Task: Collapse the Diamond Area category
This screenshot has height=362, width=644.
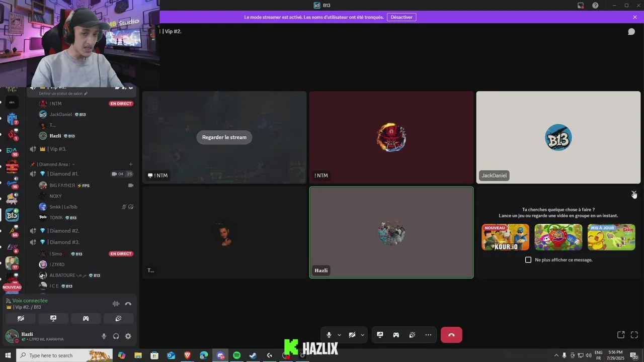Action: (x=55, y=164)
